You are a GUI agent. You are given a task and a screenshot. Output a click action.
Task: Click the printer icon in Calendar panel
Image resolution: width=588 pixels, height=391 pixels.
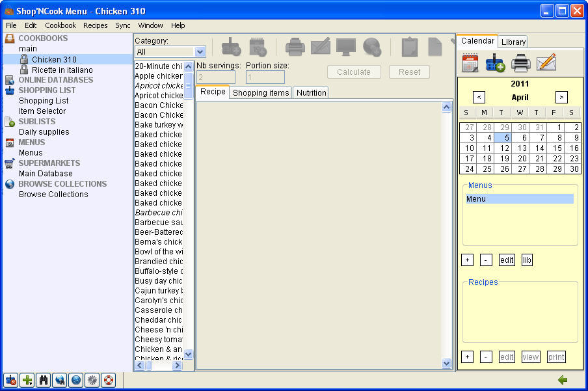coord(520,62)
